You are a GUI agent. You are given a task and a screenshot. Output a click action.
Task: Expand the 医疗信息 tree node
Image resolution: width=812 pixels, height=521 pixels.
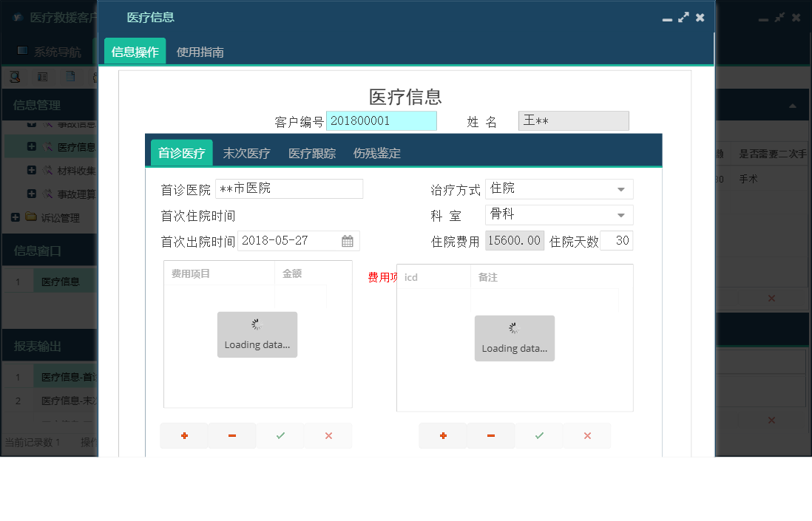[32, 146]
